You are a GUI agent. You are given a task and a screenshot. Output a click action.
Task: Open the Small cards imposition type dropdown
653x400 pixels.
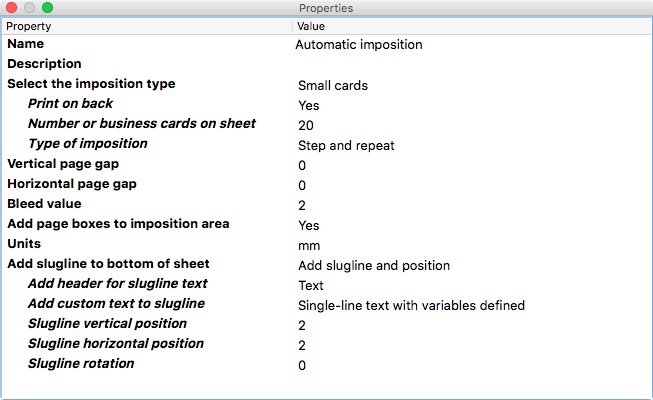(x=333, y=85)
